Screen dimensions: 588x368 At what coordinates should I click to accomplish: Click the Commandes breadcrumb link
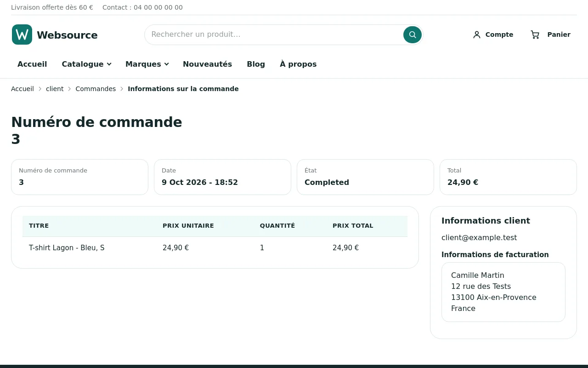click(x=96, y=89)
